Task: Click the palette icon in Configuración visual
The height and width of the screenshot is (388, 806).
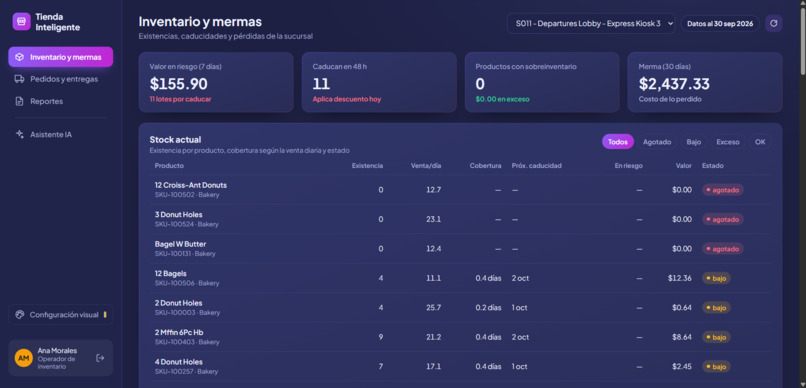Action: pyautogui.click(x=20, y=315)
